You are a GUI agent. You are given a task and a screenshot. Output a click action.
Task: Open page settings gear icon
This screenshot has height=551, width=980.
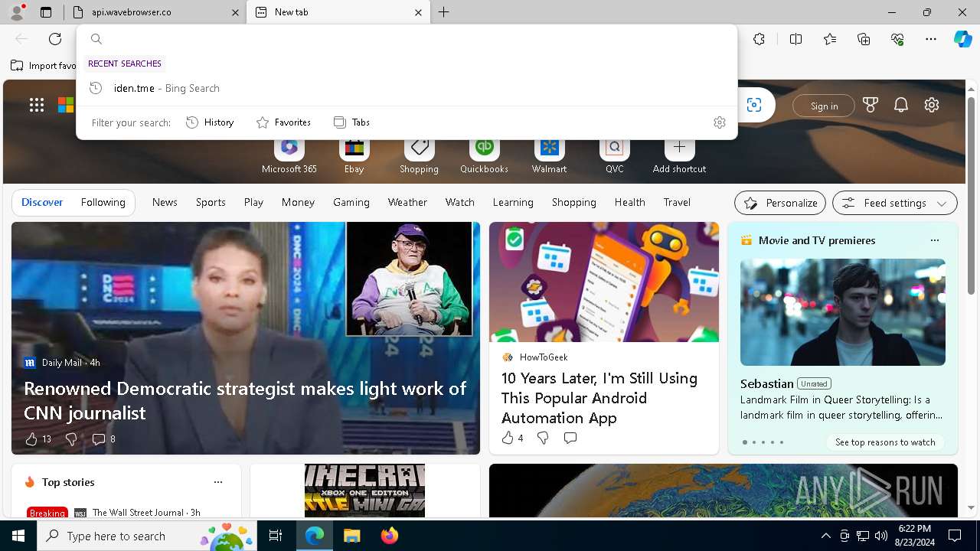pyautogui.click(x=932, y=106)
